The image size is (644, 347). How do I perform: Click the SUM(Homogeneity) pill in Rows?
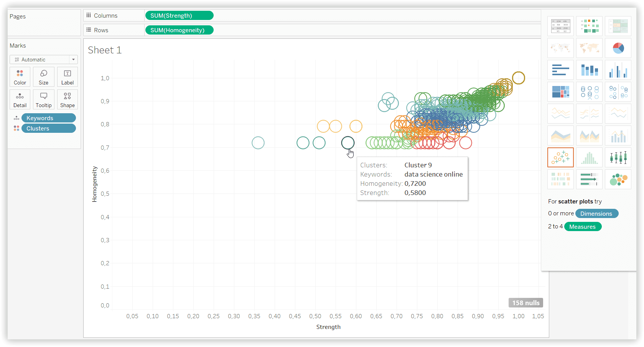click(x=179, y=30)
